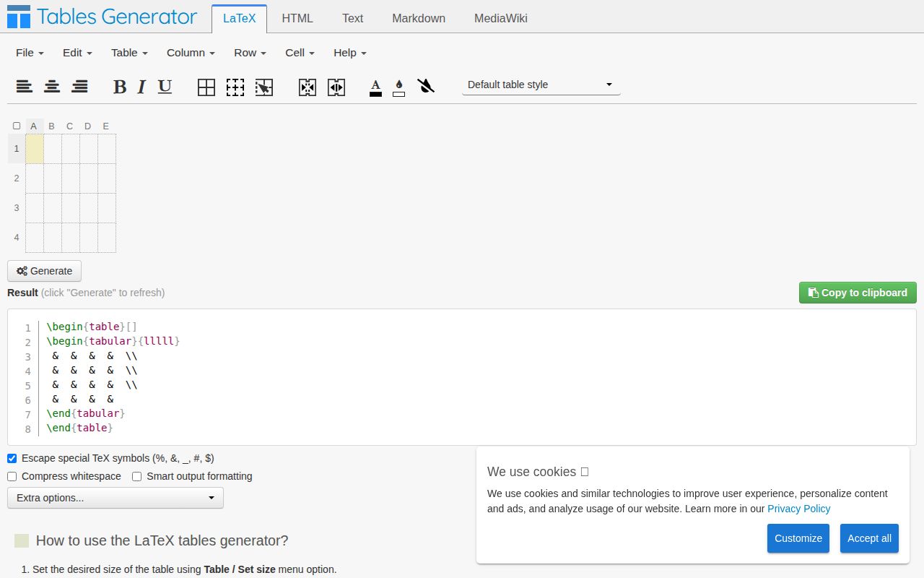Image resolution: width=924 pixels, height=578 pixels.
Task: Select the right alignment icon
Action: point(80,87)
